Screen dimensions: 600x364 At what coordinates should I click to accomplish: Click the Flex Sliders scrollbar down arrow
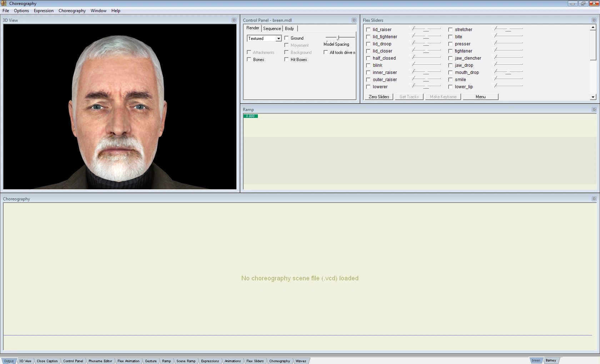593,97
